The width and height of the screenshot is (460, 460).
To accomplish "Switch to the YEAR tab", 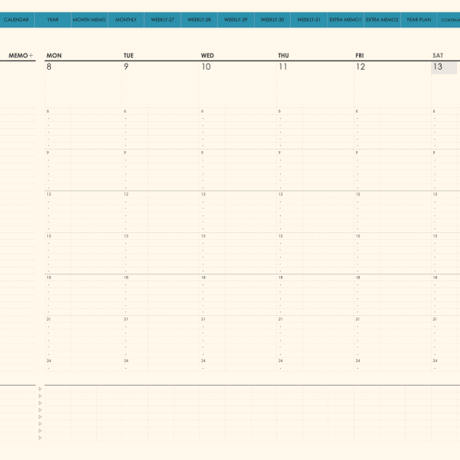I will pos(53,20).
